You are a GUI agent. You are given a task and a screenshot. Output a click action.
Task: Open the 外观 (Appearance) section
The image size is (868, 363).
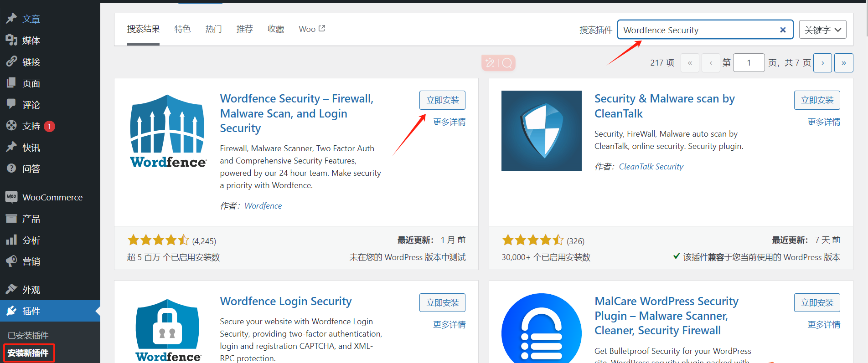[31, 289]
